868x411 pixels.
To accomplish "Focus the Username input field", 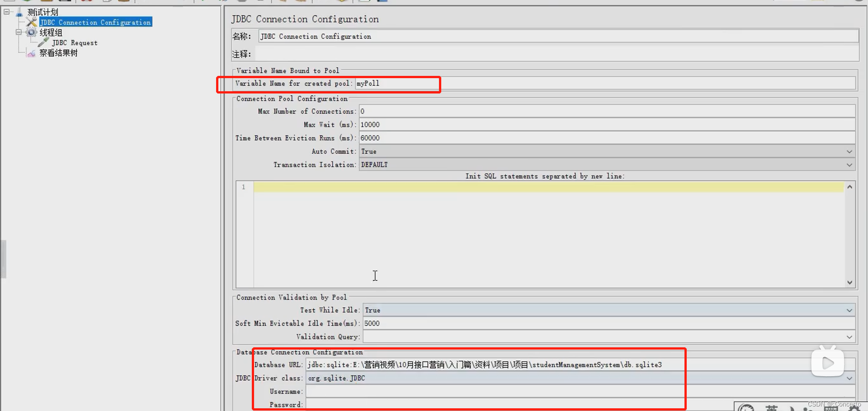I will 580,392.
